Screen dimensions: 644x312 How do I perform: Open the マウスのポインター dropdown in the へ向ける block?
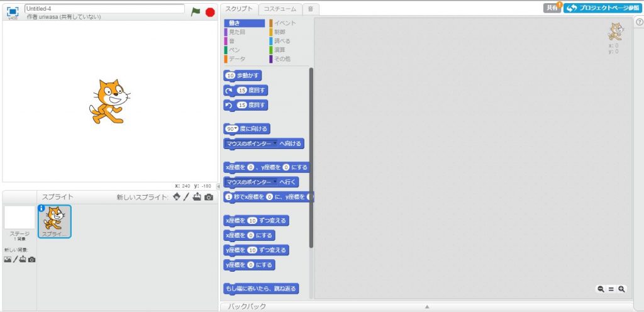pyautogui.click(x=274, y=143)
